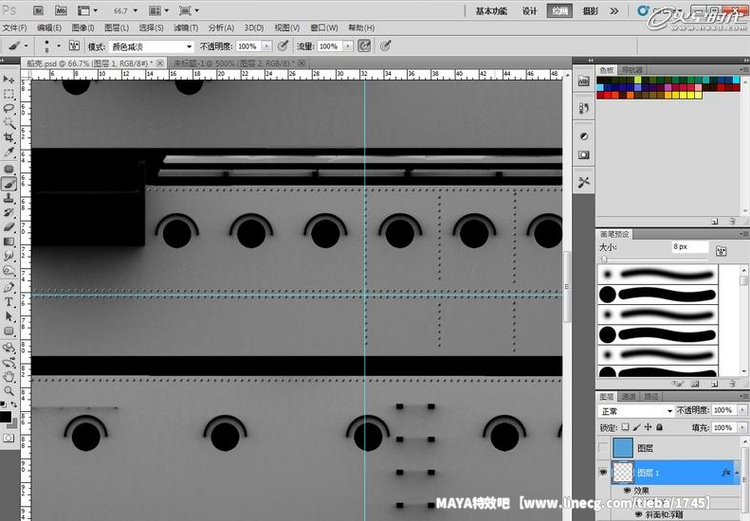Open the 文件(F) menu

click(15, 28)
